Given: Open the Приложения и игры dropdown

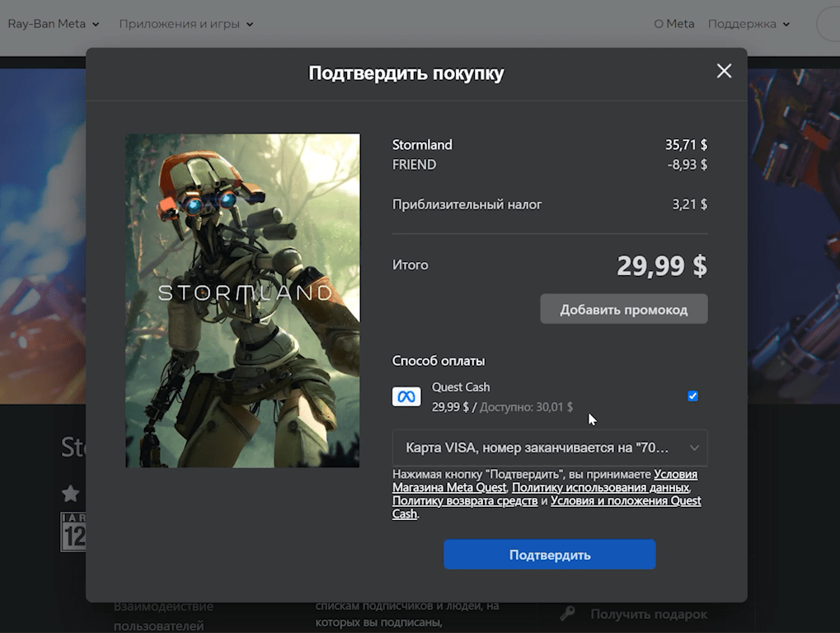Looking at the screenshot, I should (x=185, y=24).
